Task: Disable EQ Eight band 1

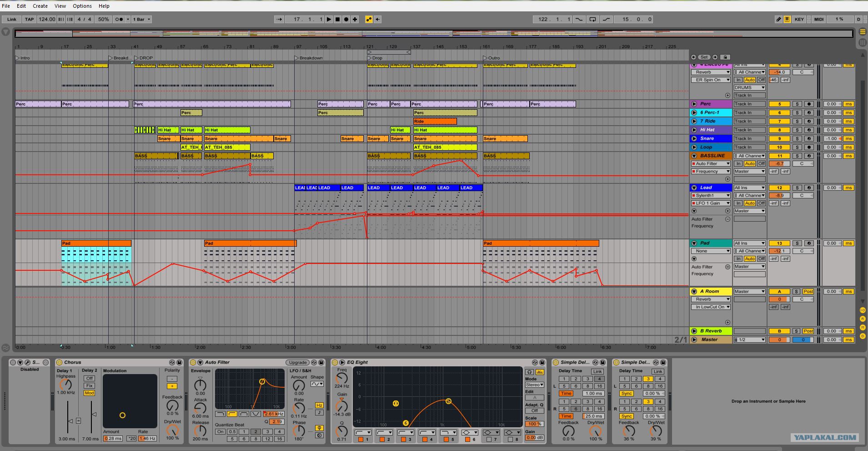Action: tap(361, 439)
